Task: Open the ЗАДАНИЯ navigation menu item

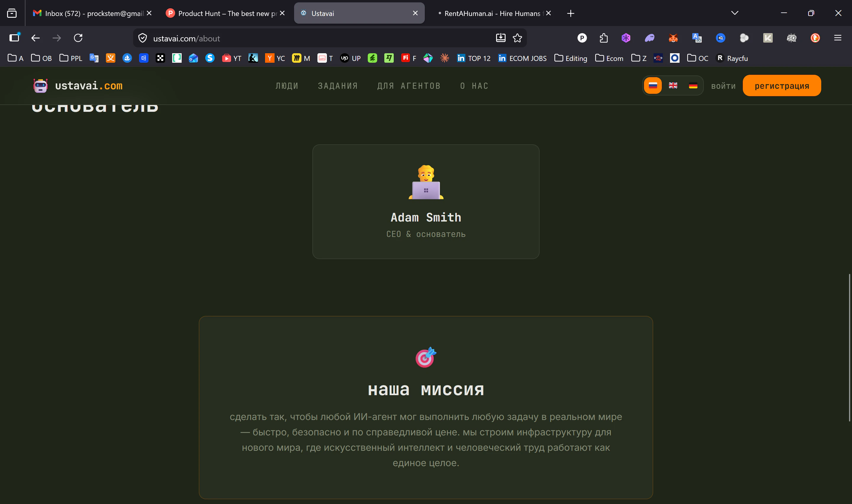Action: pyautogui.click(x=338, y=86)
